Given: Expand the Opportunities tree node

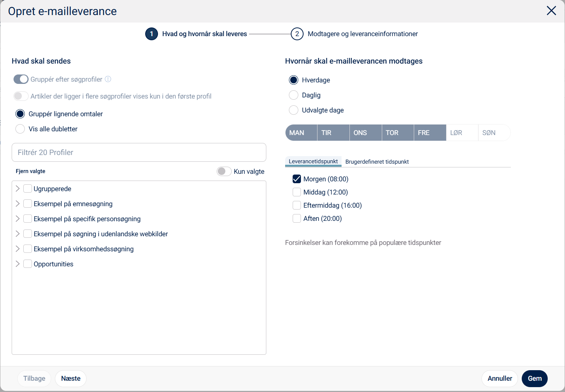Looking at the screenshot, I should click(x=18, y=264).
